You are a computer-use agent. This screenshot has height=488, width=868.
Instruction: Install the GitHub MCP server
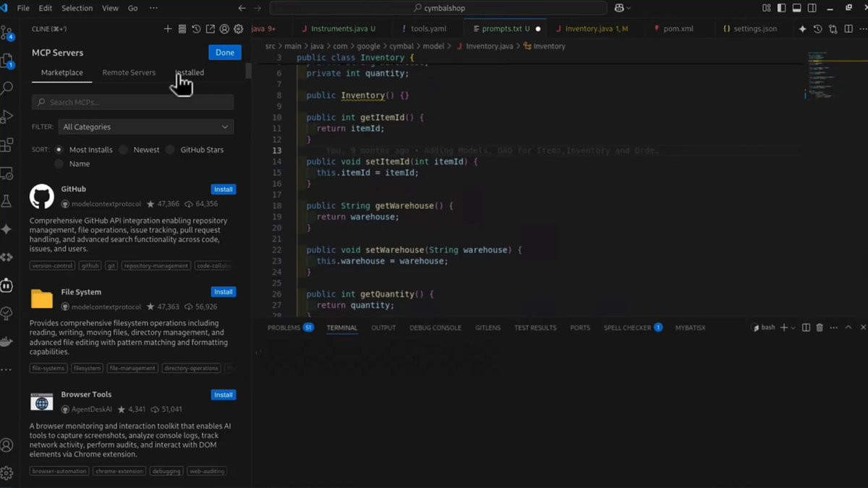click(224, 189)
